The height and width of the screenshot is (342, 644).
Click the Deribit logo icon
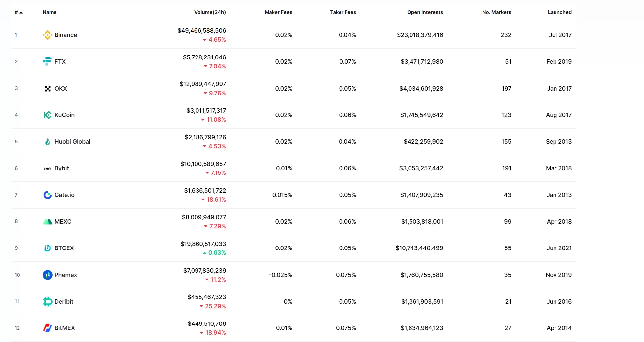coord(47,302)
